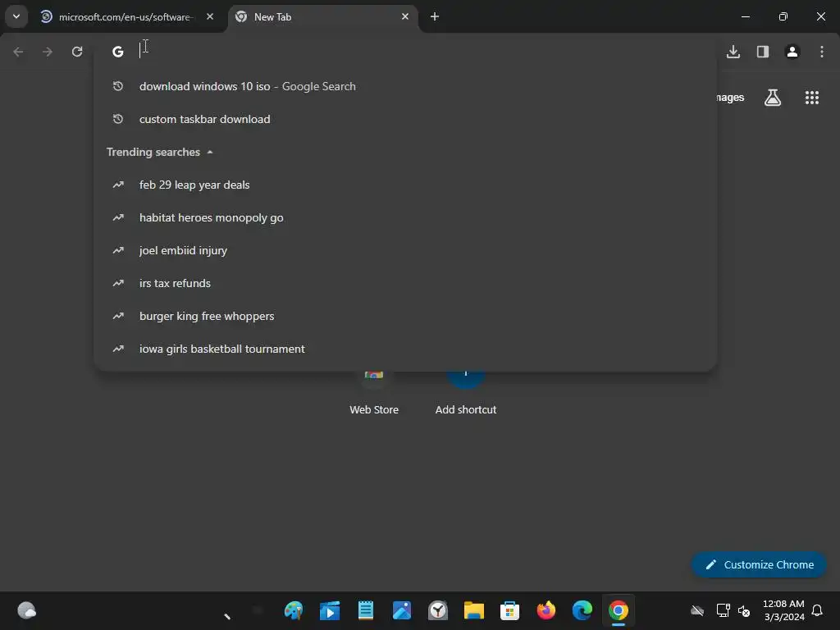This screenshot has width=840, height=630.
Task: Open Paint from the taskbar
Action: (294, 610)
